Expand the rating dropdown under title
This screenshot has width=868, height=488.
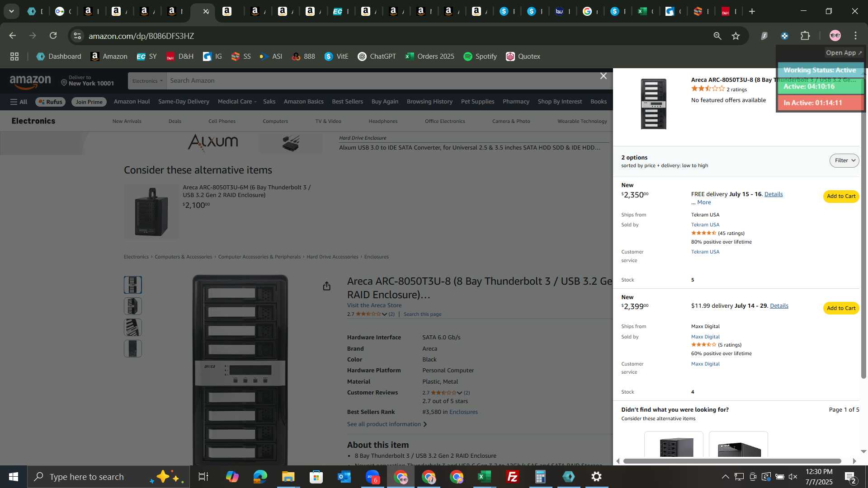point(384,314)
